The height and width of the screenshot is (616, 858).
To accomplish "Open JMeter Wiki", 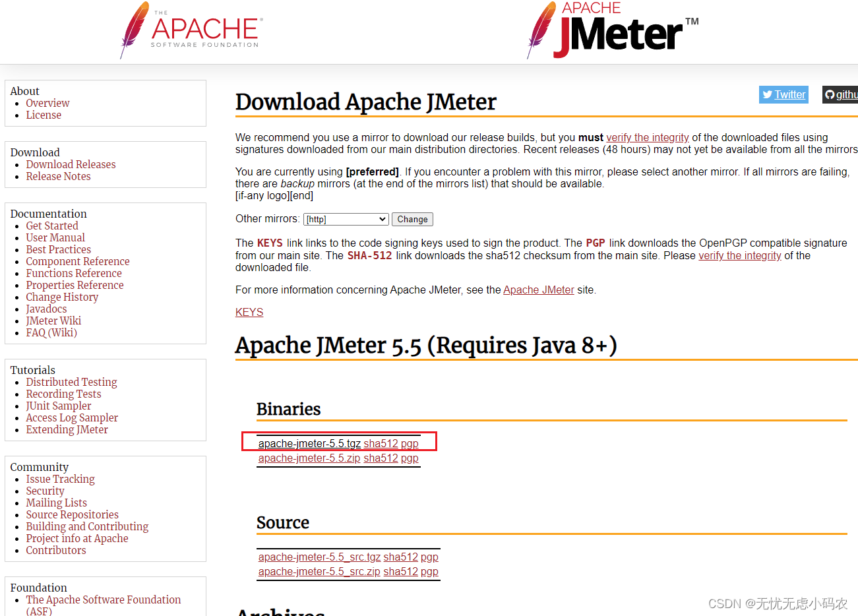I will pos(53,321).
